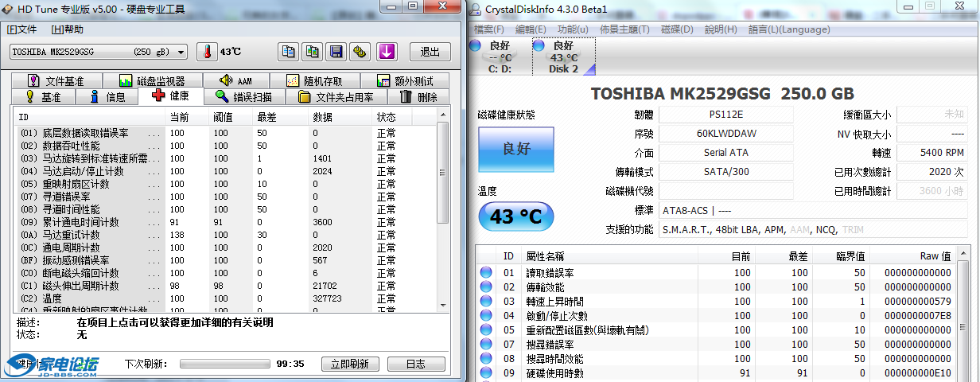
Task: Click the refresh countdown progress bar
Action: coord(224,364)
